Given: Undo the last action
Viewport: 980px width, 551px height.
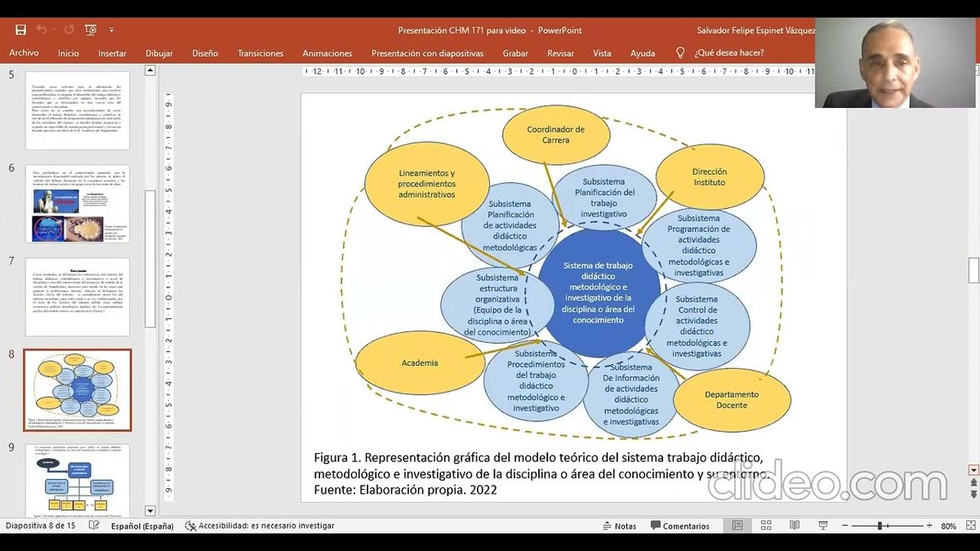Looking at the screenshot, I should pyautogui.click(x=41, y=30).
